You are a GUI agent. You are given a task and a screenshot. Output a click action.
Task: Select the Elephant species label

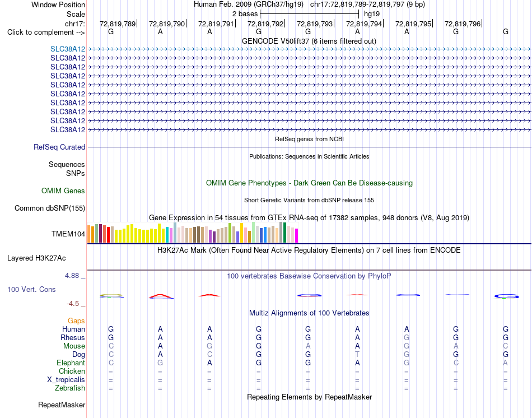click(x=71, y=363)
